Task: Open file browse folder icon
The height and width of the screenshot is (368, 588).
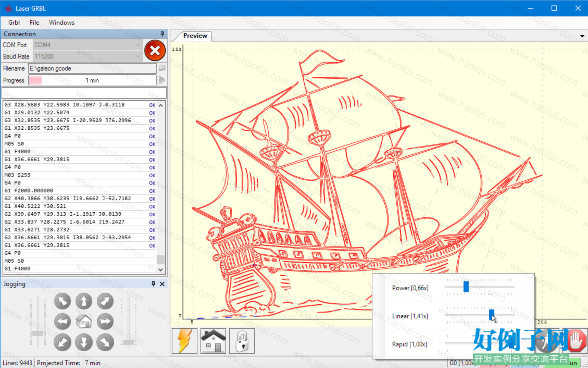Action: point(162,68)
